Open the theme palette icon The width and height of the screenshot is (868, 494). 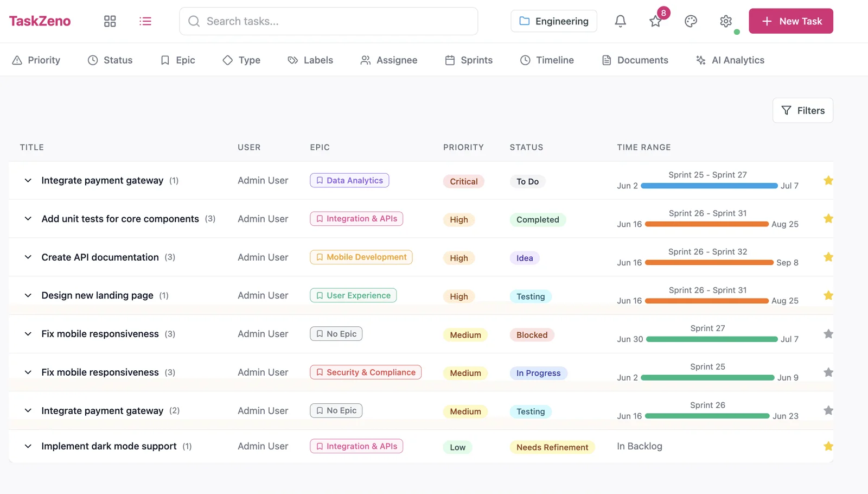pos(691,21)
